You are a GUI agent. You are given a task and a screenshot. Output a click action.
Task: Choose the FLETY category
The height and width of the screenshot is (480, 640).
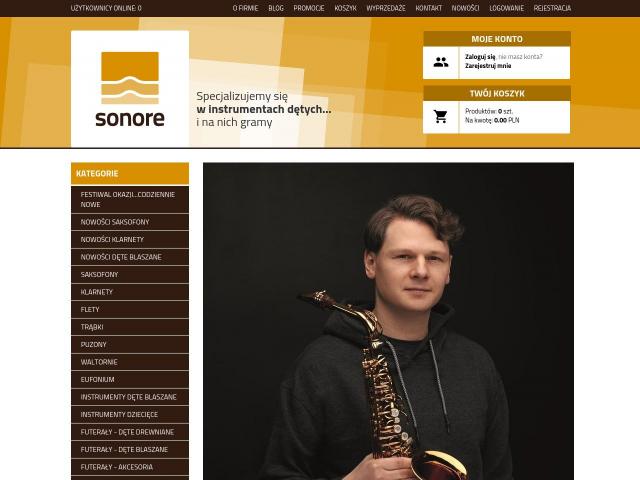coord(130,310)
